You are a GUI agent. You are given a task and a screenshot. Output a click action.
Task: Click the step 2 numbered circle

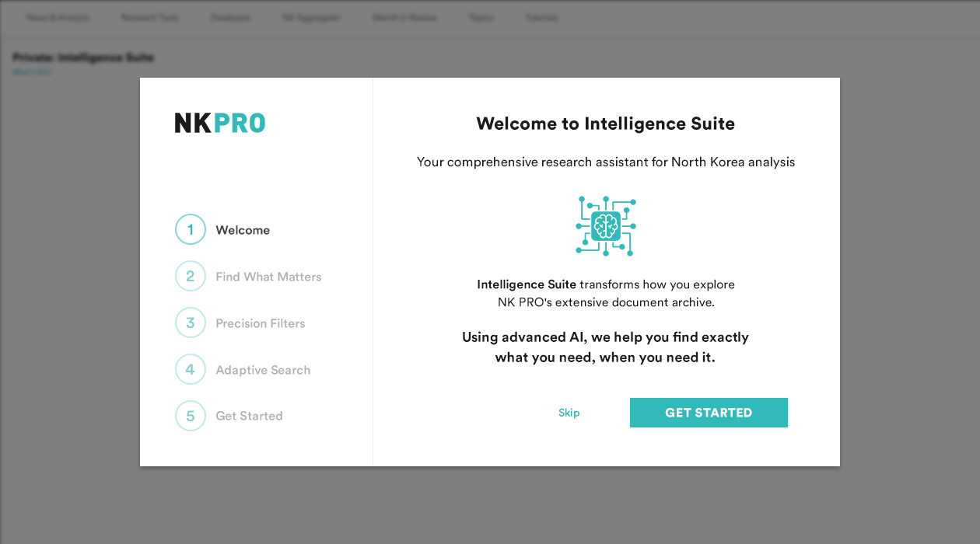click(191, 276)
